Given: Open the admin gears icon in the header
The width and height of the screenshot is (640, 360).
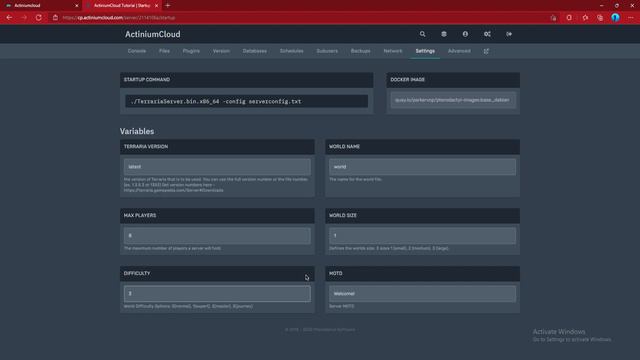Looking at the screenshot, I should 487,34.
